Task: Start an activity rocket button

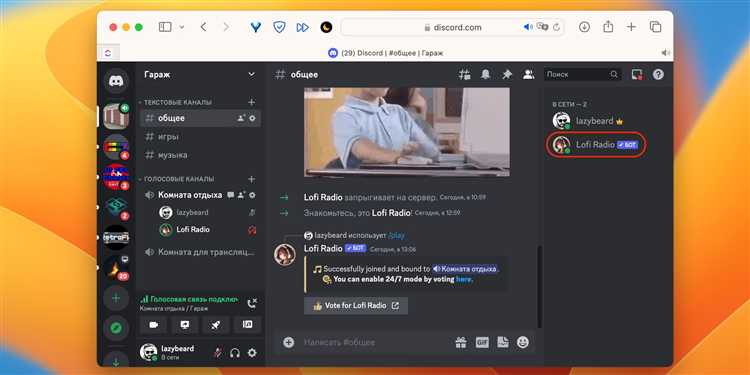Action: coord(216,325)
